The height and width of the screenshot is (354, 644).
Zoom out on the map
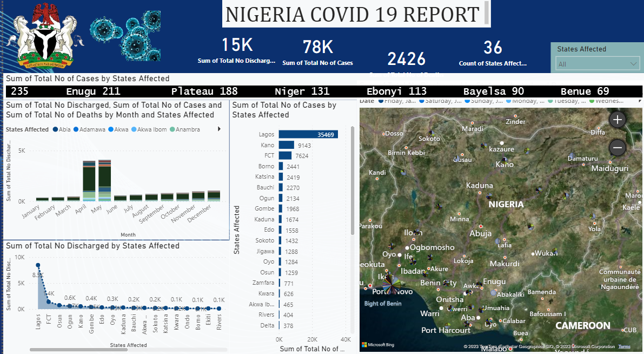[617, 147]
